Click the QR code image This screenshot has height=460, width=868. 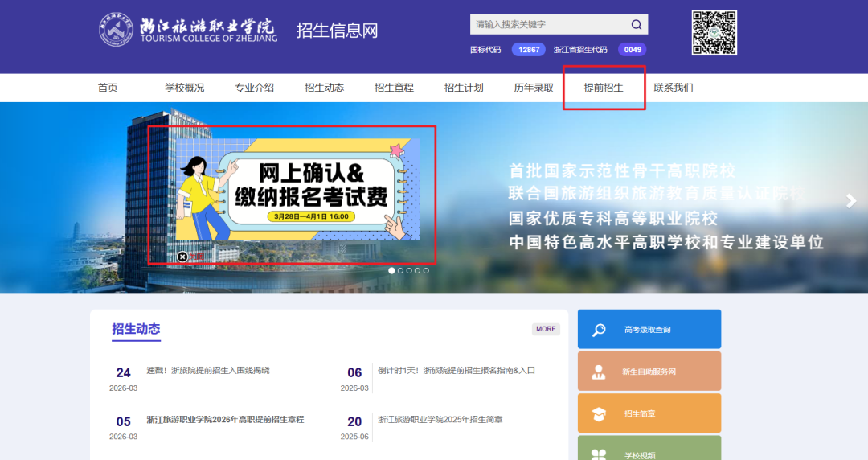click(x=714, y=32)
